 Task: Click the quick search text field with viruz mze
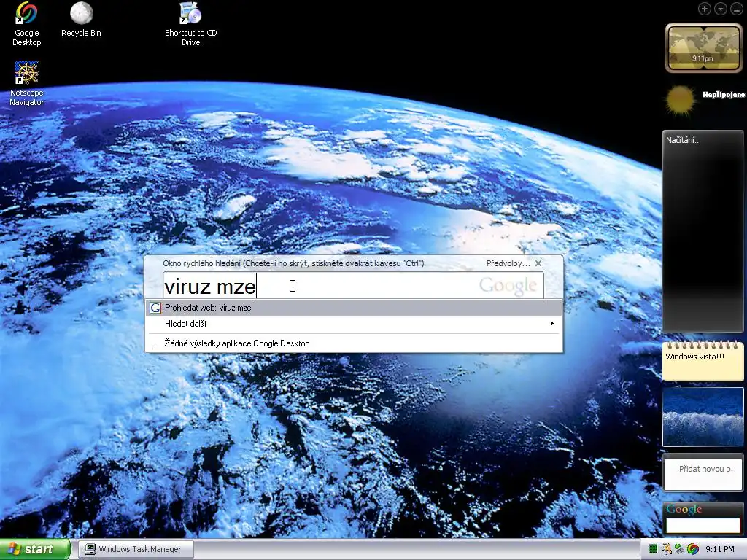click(353, 286)
